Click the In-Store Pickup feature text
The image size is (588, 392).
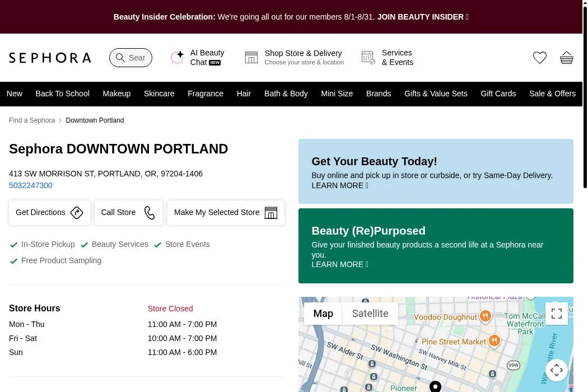click(48, 244)
